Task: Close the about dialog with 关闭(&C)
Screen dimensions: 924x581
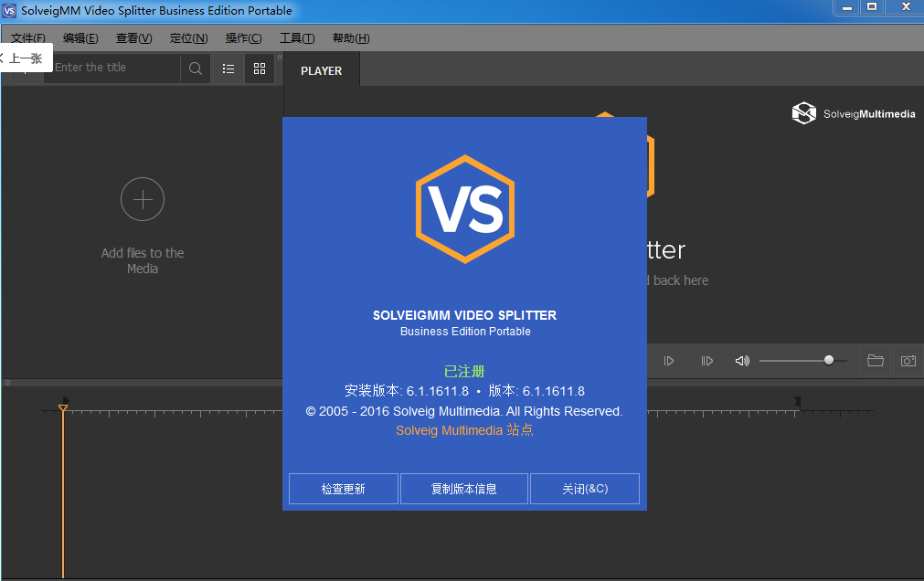Action: [x=585, y=489]
